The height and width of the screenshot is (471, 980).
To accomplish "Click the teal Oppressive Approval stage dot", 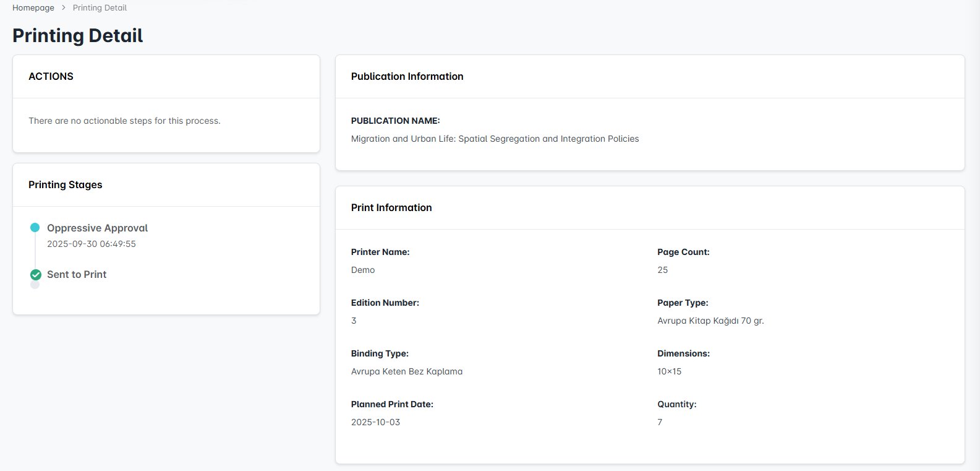I will click(x=35, y=228).
